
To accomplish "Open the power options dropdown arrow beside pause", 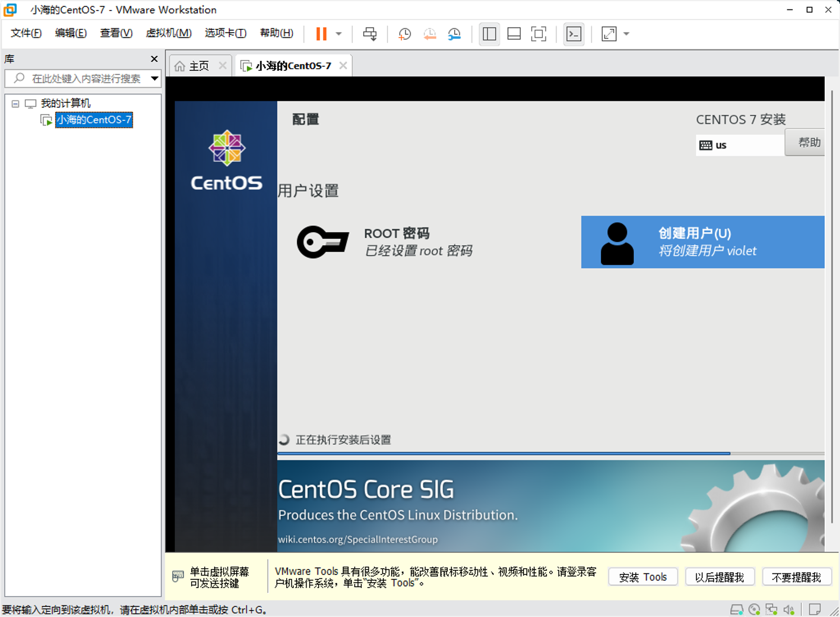I will click(x=339, y=34).
